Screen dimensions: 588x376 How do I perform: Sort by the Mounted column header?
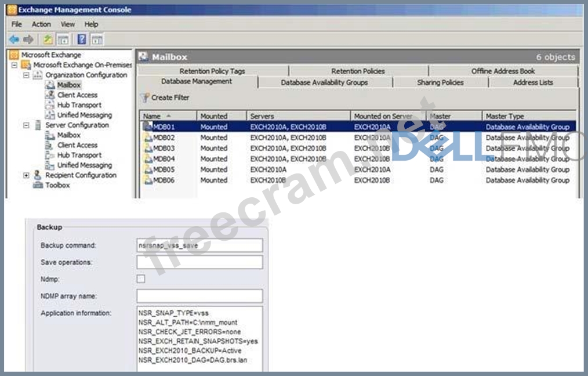222,116
